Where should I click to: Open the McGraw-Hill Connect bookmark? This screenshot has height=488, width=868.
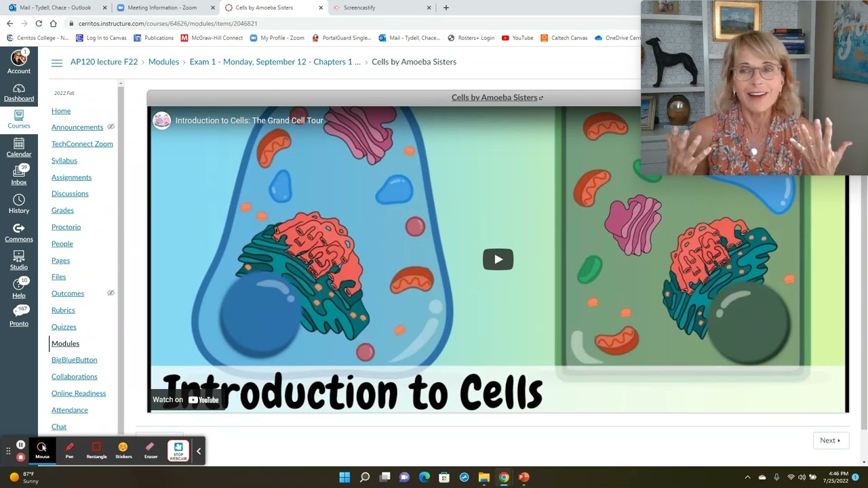pyautogui.click(x=212, y=38)
